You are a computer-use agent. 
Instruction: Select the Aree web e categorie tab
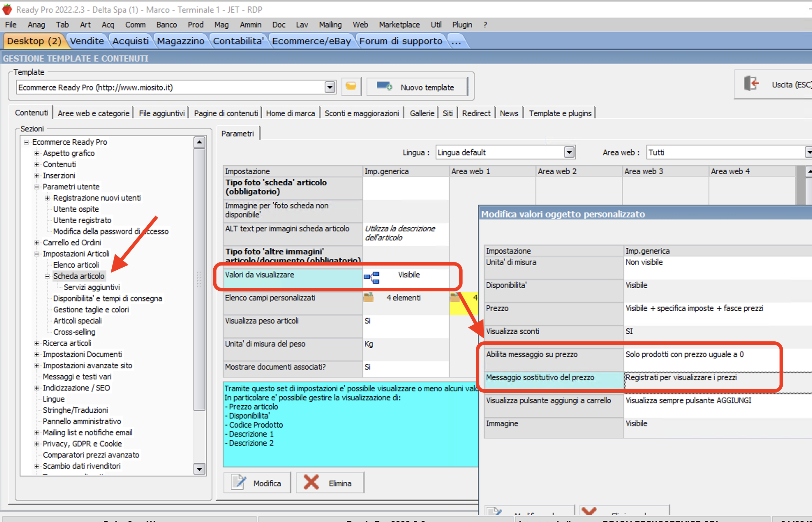tap(93, 113)
